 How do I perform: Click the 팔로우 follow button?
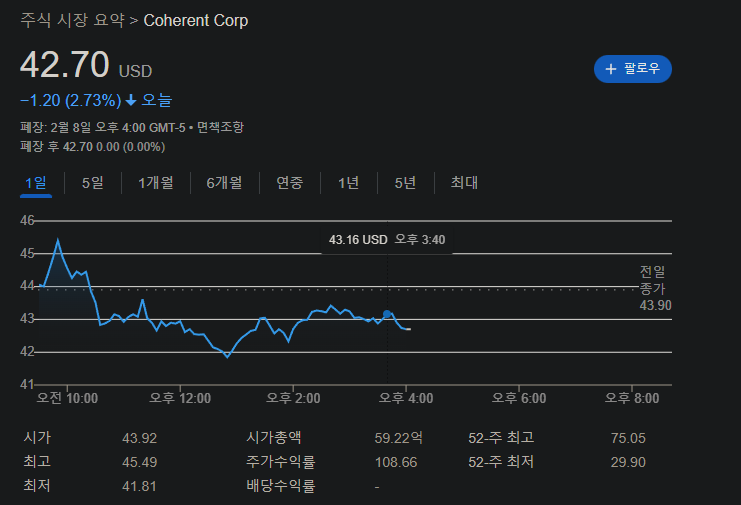[632, 69]
